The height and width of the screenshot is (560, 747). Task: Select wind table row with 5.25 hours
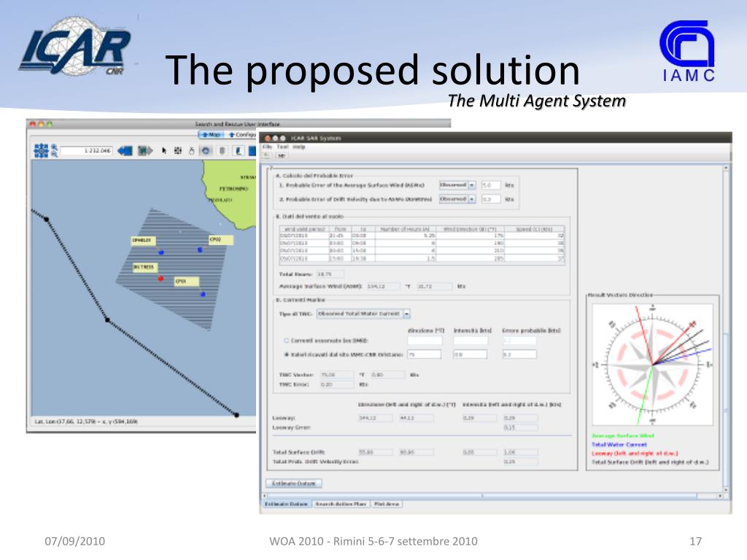click(x=422, y=236)
